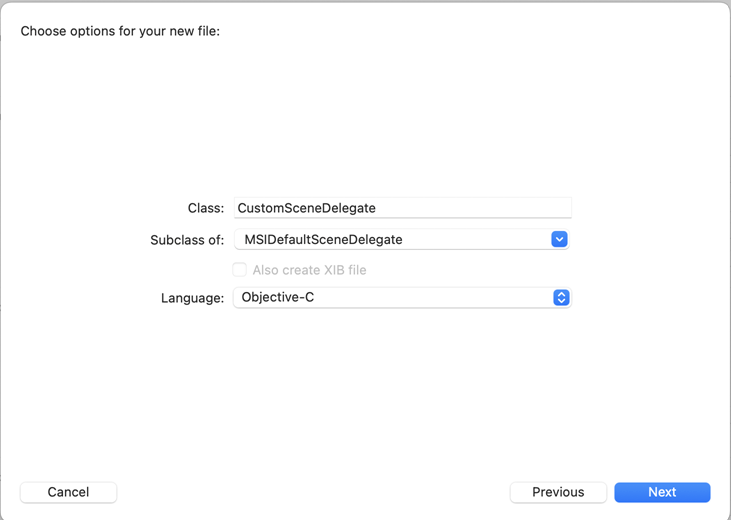Viewport: 731px width, 520px height.
Task: Expand the Subclass of combo box list
Action: pyautogui.click(x=560, y=239)
